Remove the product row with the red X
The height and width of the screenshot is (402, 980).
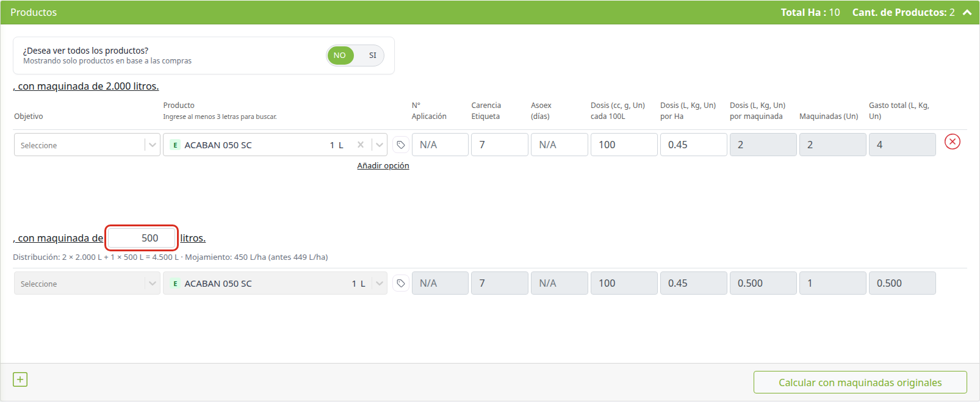pyautogui.click(x=952, y=142)
